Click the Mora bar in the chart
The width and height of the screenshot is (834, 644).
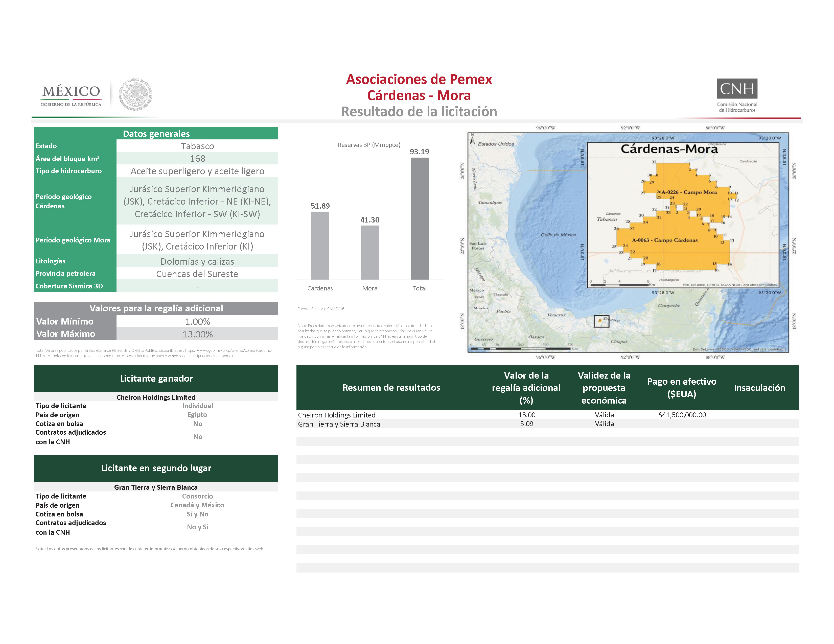(x=370, y=252)
